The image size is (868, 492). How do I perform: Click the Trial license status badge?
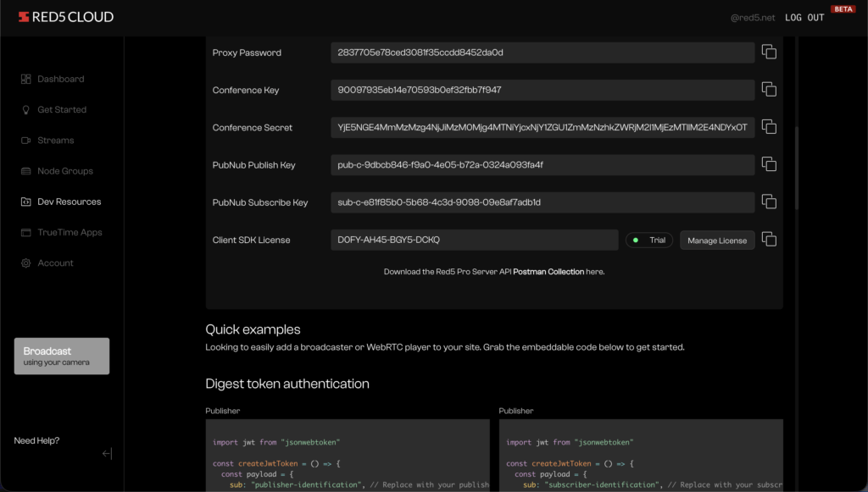click(x=648, y=240)
